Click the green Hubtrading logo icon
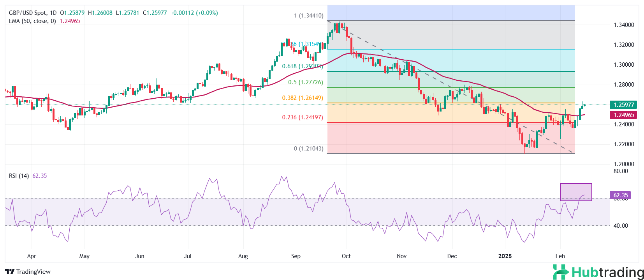Viewport: 644px width, 280px height. 560,272
